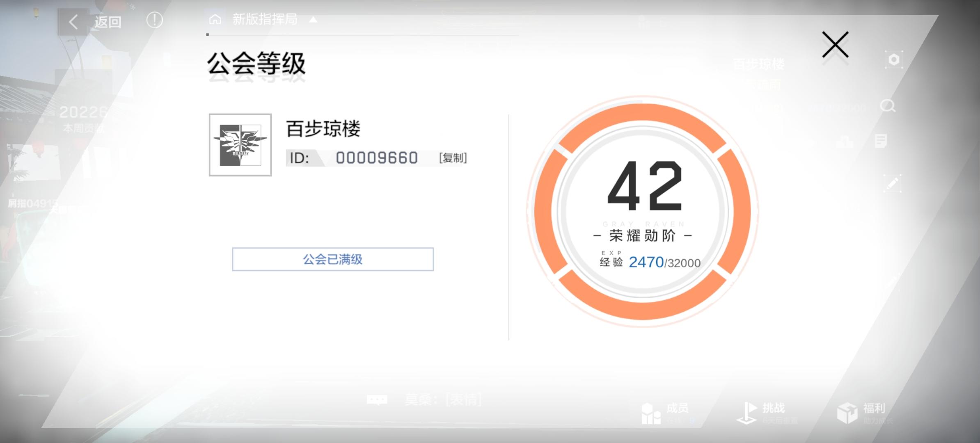The height and width of the screenshot is (443, 980).
Task: Tap the pencil edit icon at right
Action: [892, 183]
